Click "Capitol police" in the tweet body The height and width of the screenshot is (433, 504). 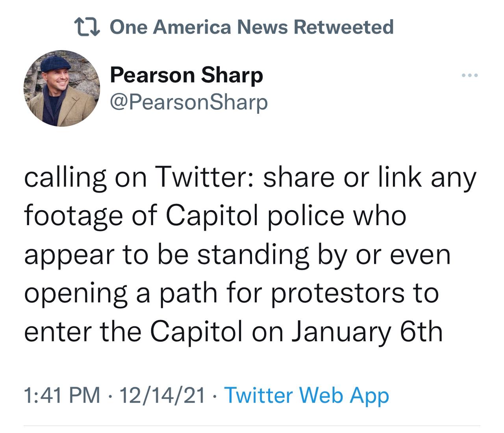[255, 216]
